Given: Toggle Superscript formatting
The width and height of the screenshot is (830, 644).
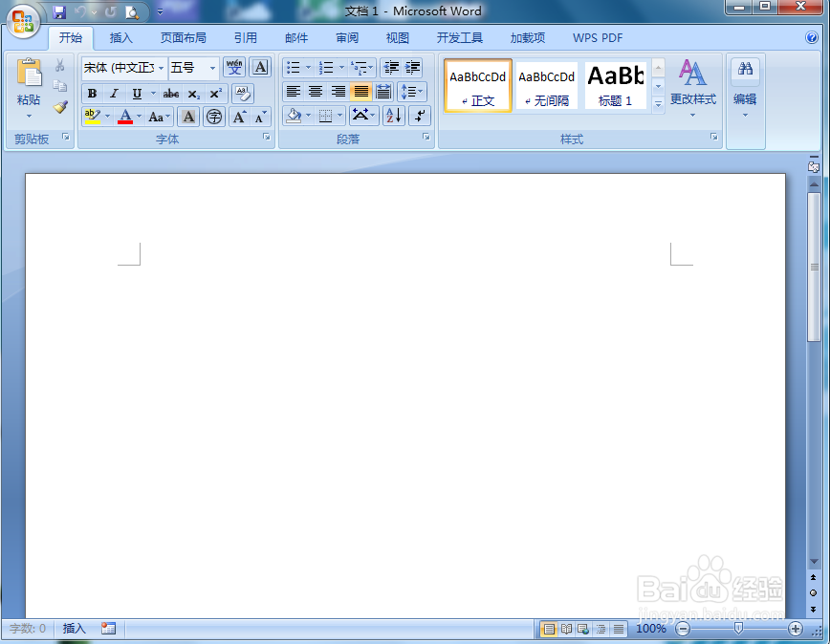Looking at the screenshot, I should pos(216,94).
